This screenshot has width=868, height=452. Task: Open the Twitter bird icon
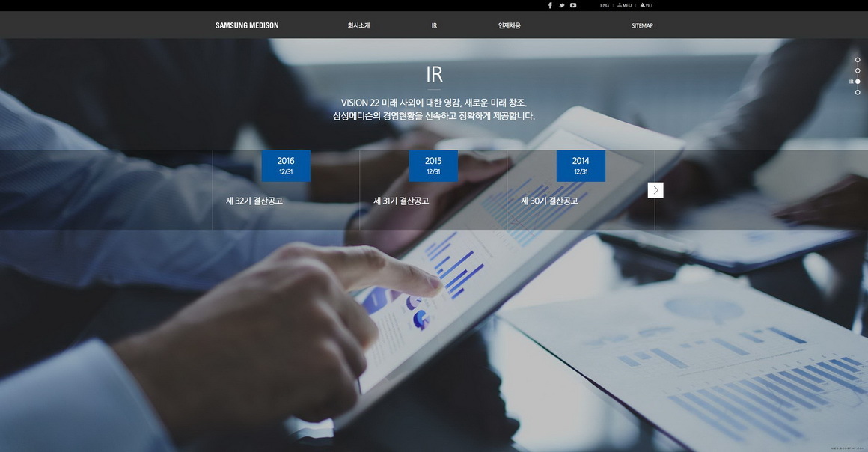[561, 5]
